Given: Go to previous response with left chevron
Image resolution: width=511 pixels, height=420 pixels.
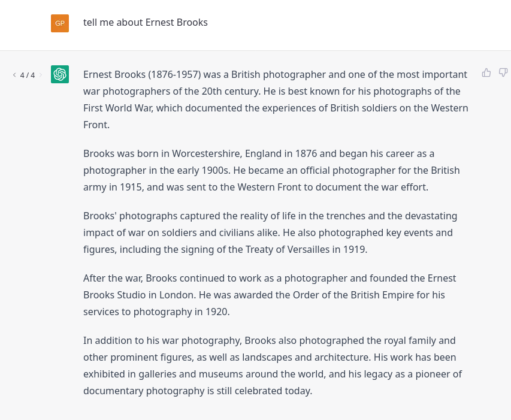Looking at the screenshot, I should (x=14, y=75).
